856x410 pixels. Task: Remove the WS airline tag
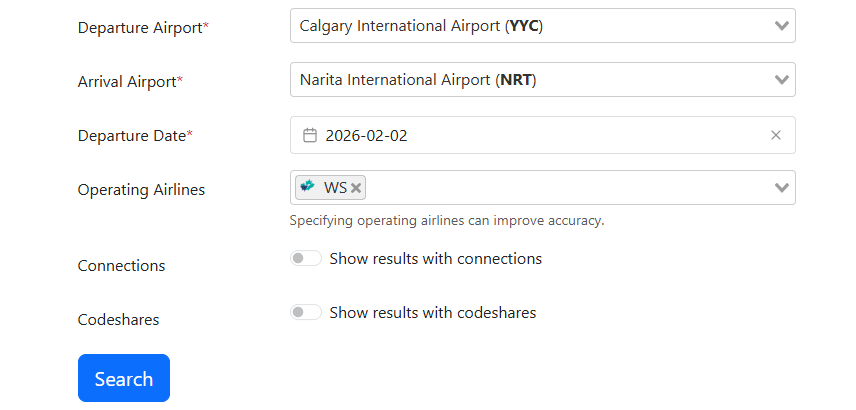tap(356, 188)
